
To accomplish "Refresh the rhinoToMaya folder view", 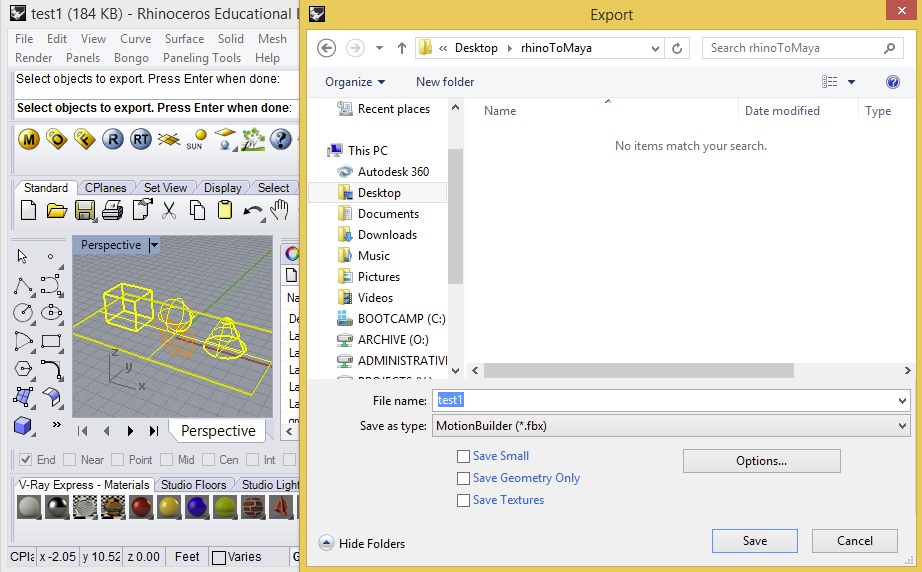I will tap(677, 48).
